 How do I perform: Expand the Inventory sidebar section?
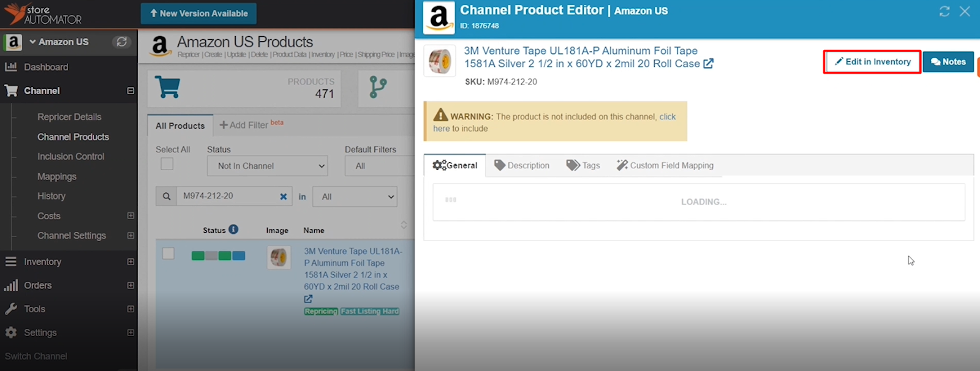coord(130,261)
